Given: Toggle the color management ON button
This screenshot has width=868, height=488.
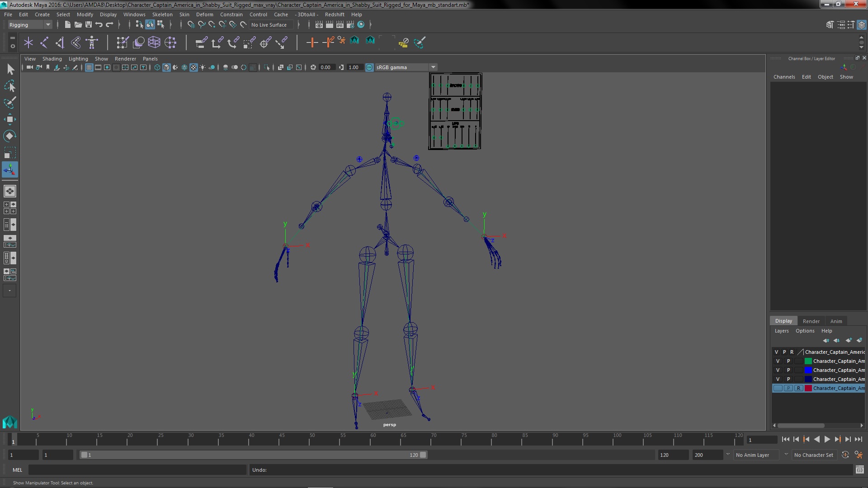Looking at the screenshot, I should [x=369, y=67].
